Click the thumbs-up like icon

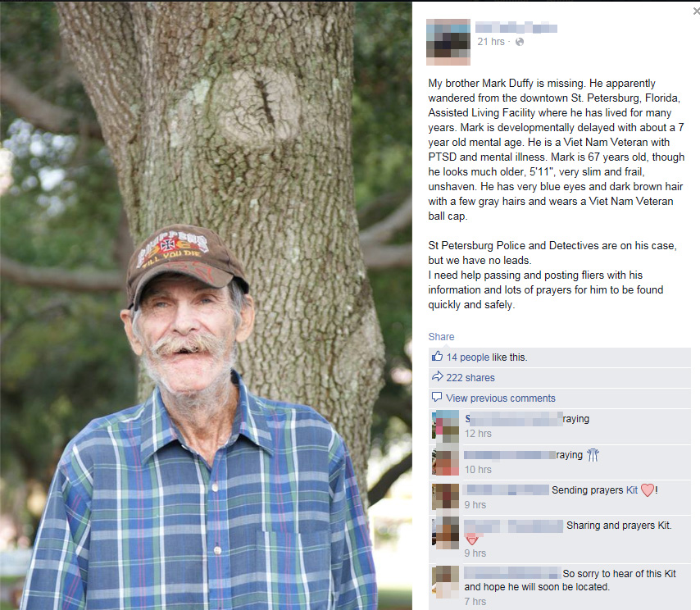pos(437,357)
